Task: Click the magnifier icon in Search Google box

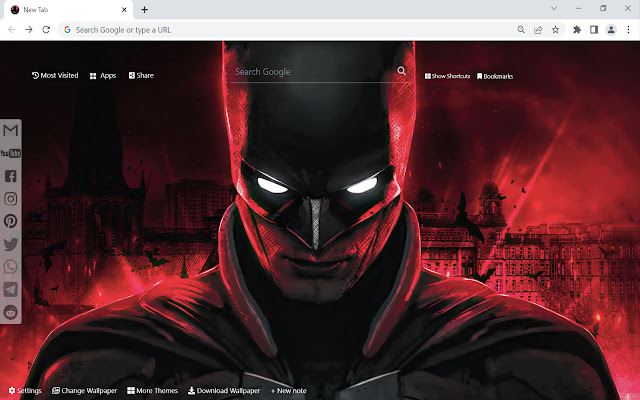Action: point(402,71)
